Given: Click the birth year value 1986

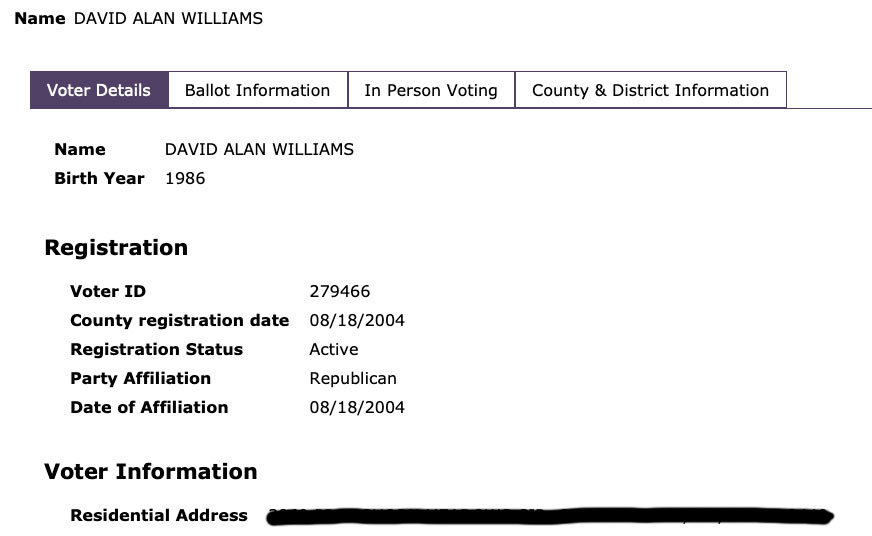Looking at the screenshot, I should (x=185, y=178).
